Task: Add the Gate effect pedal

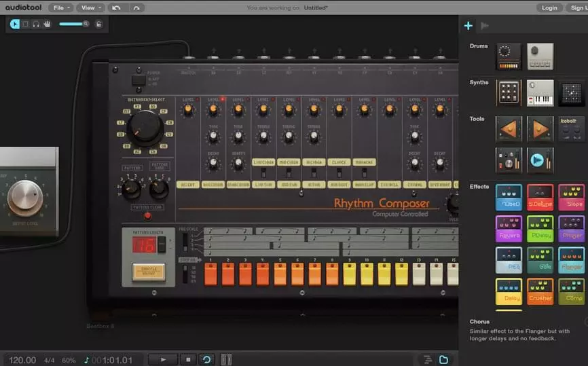Action: (x=540, y=260)
